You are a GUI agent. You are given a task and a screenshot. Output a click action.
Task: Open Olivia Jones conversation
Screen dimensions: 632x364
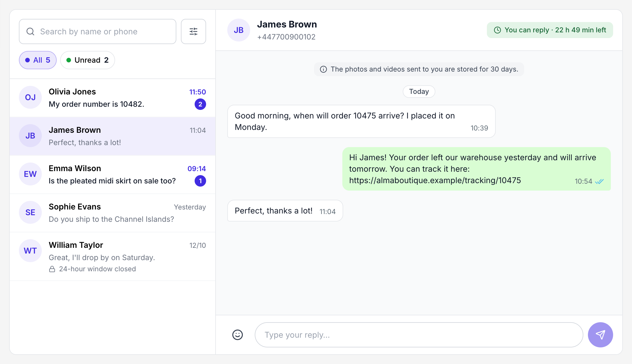112,98
